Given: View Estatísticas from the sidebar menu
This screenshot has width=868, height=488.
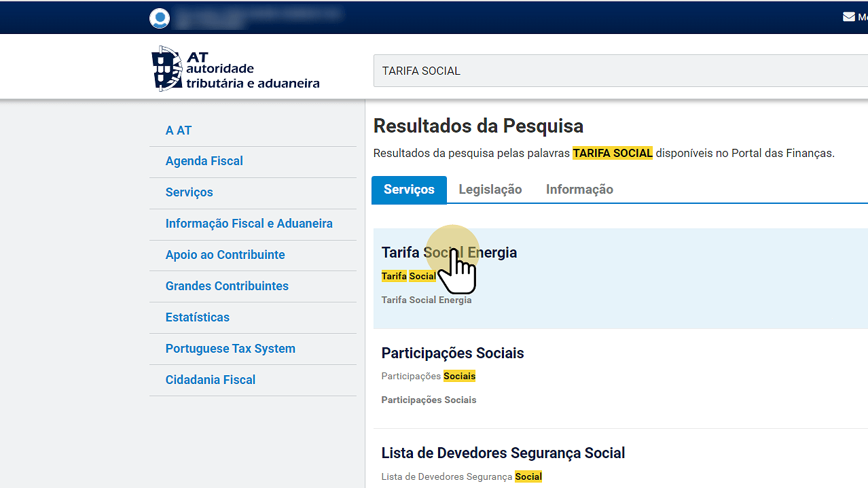Looking at the screenshot, I should tap(197, 317).
